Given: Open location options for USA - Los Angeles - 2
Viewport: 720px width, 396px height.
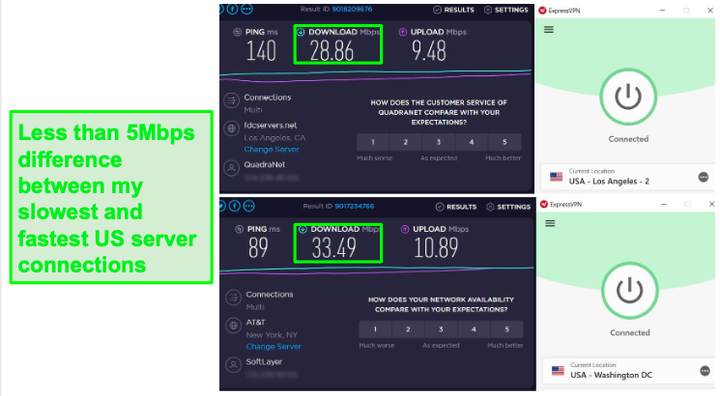Looking at the screenshot, I should pyautogui.click(x=703, y=177).
